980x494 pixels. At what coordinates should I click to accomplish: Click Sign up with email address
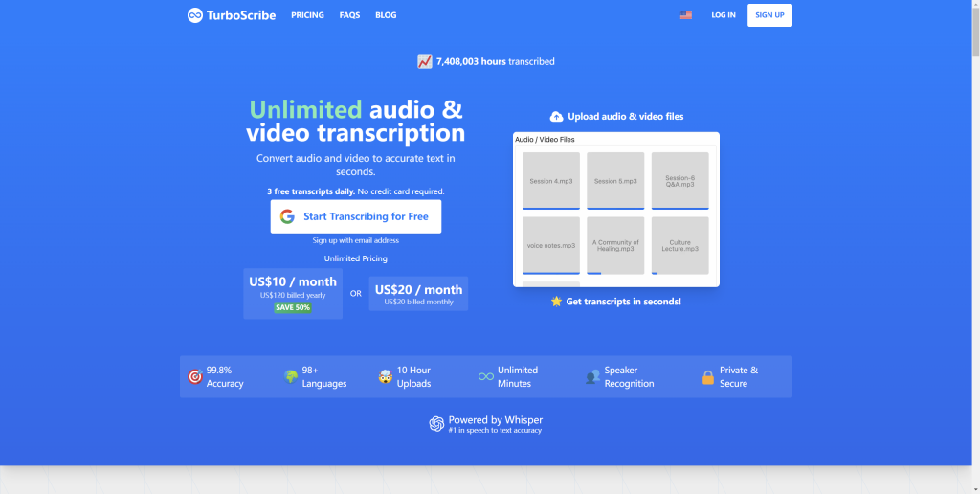[356, 240]
